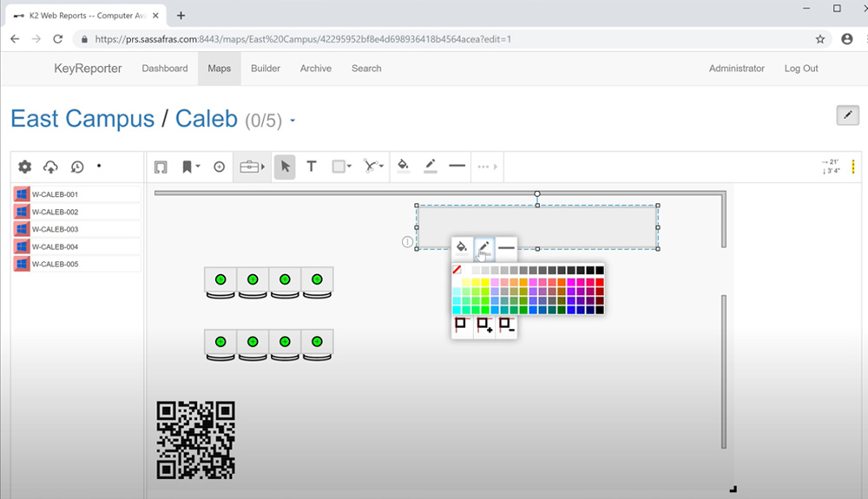This screenshot has width=868, height=499.
Task: Bookmark the page with the star icon
Action: (x=820, y=39)
